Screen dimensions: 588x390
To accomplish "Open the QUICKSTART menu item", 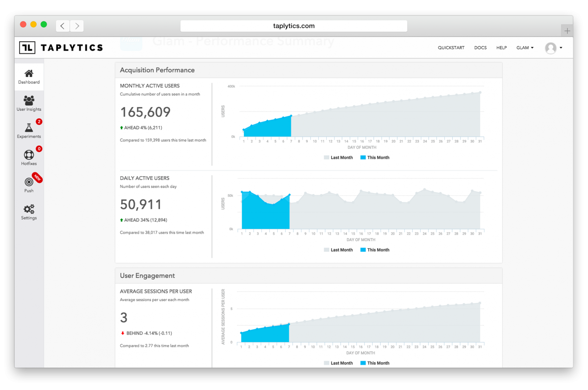I will point(451,48).
